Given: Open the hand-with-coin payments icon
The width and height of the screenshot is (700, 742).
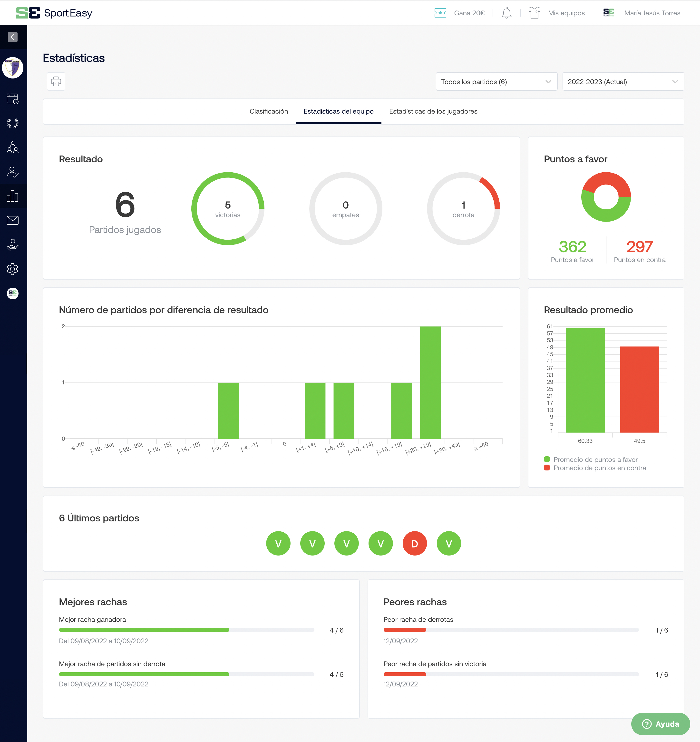Looking at the screenshot, I should point(13,245).
